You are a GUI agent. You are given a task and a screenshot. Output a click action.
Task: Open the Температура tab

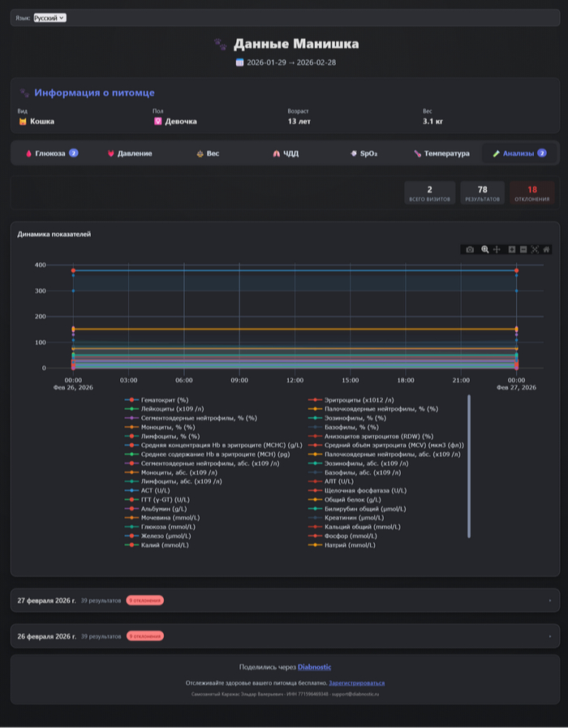point(441,153)
